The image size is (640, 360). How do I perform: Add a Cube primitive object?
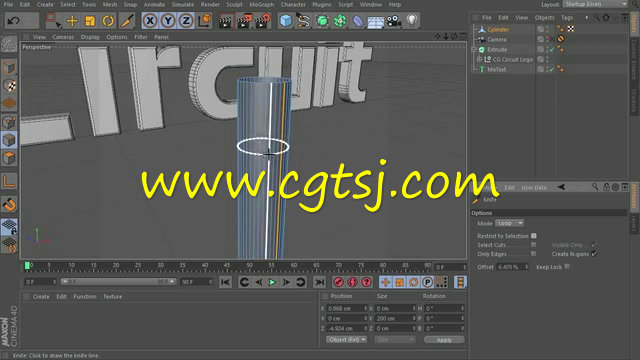tap(286, 20)
